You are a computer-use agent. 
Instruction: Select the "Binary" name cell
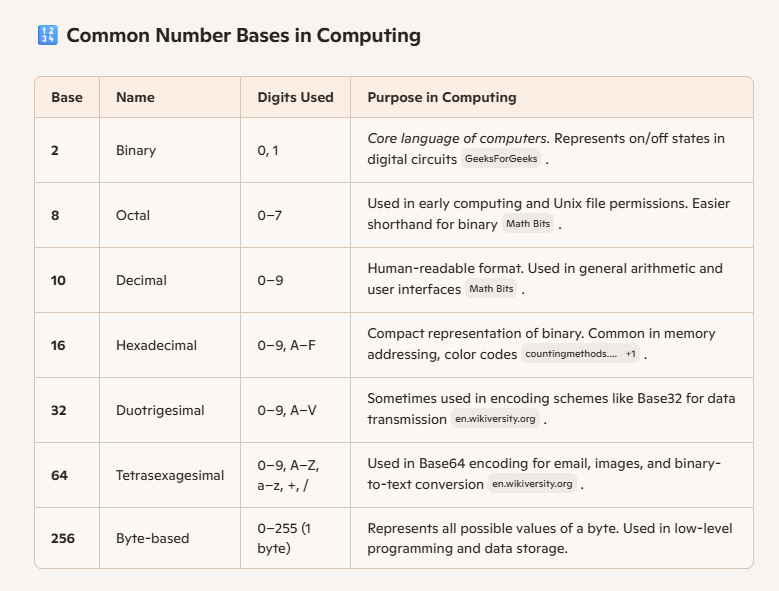[136, 150]
